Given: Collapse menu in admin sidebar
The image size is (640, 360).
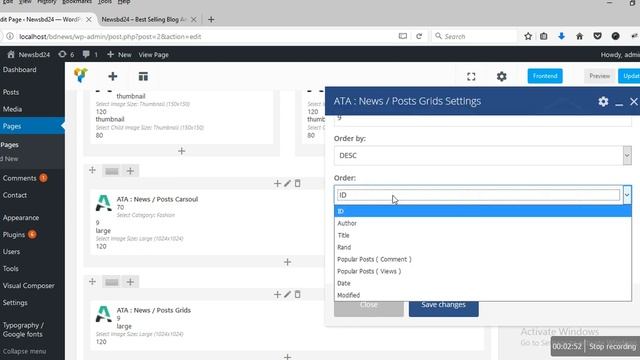Looking at the screenshot, I should point(24,351).
